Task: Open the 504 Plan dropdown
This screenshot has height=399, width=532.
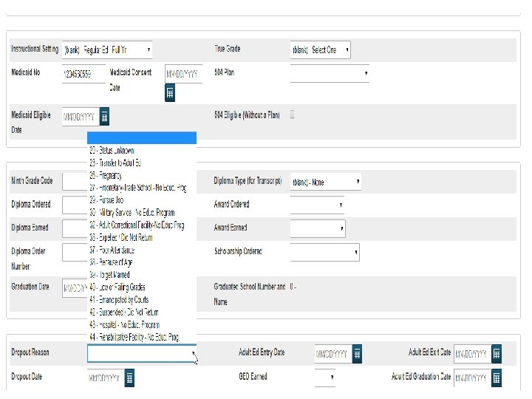Action: [330, 73]
